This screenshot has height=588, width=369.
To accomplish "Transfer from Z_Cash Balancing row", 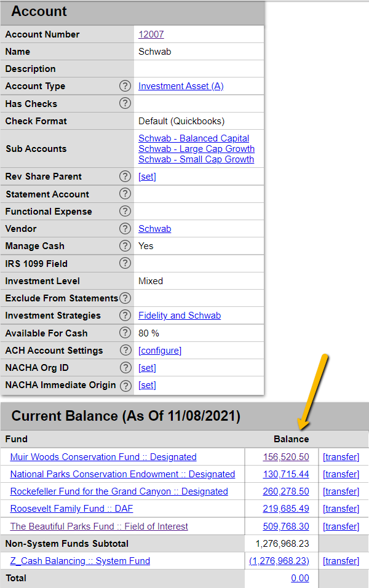I will tap(341, 560).
